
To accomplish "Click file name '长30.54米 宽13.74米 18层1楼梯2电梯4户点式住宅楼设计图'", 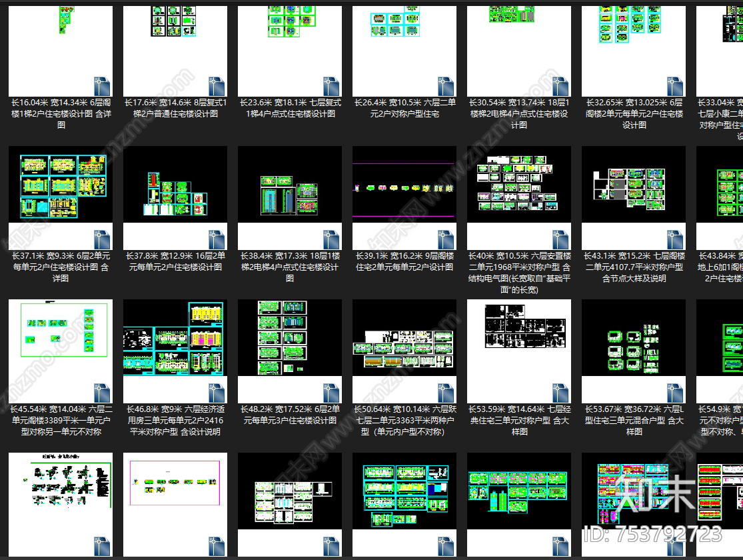I will [x=519, y=114].
